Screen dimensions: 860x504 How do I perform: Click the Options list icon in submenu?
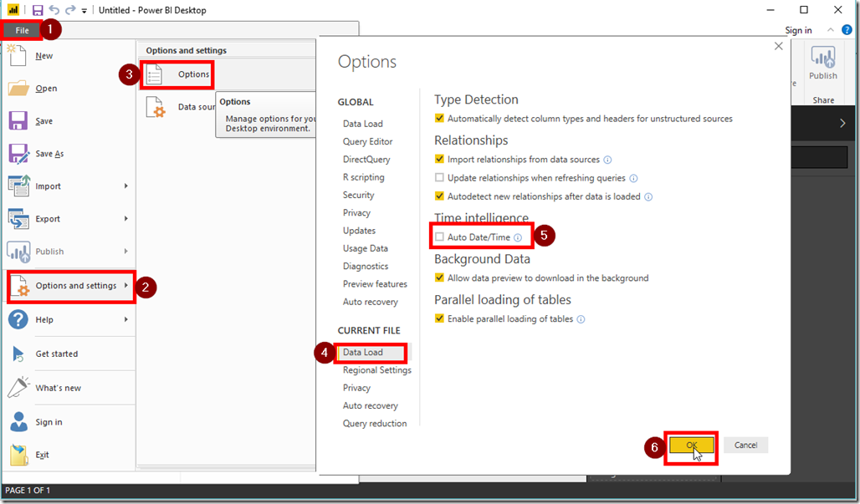(x=155, y=74)
